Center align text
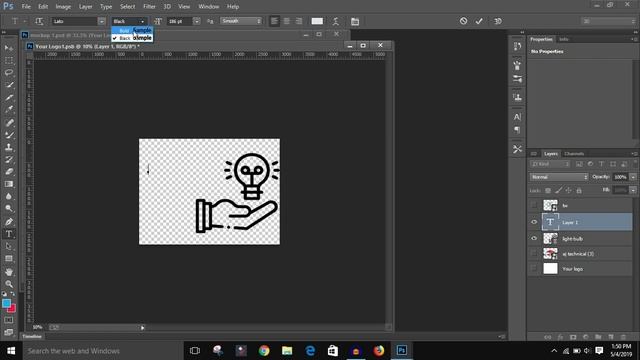This screenshot has width=640, height=360. (287, 21)
